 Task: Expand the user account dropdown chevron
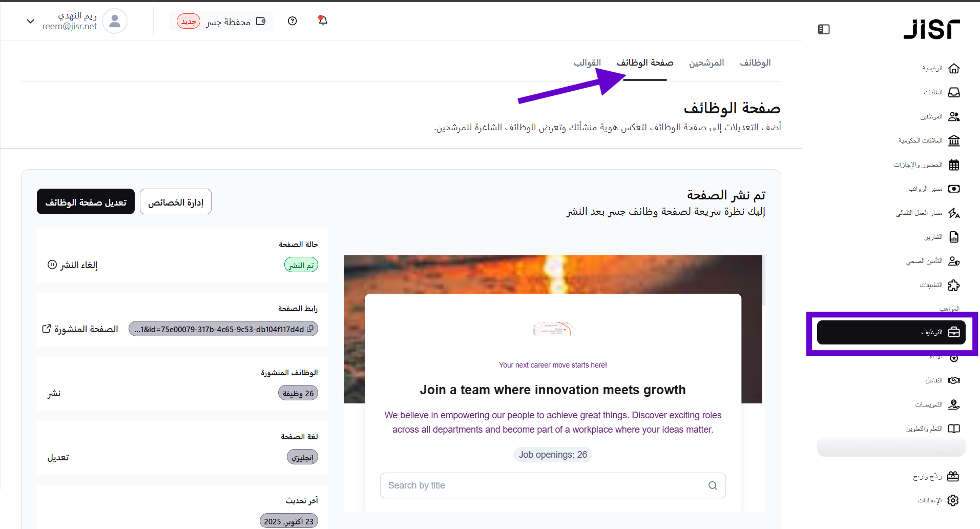30,22
